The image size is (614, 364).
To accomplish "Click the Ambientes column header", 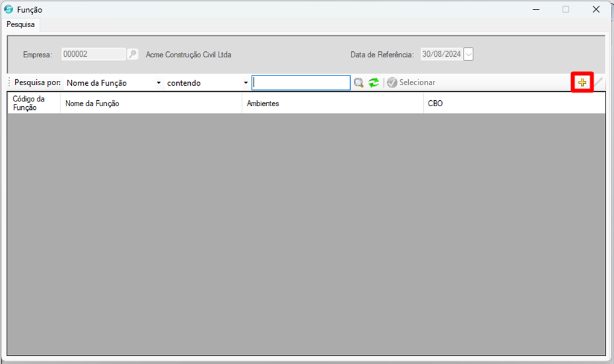I will click(332, 103).
